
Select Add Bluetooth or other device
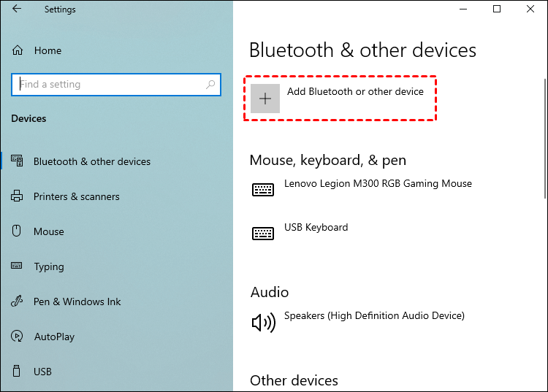355,92
